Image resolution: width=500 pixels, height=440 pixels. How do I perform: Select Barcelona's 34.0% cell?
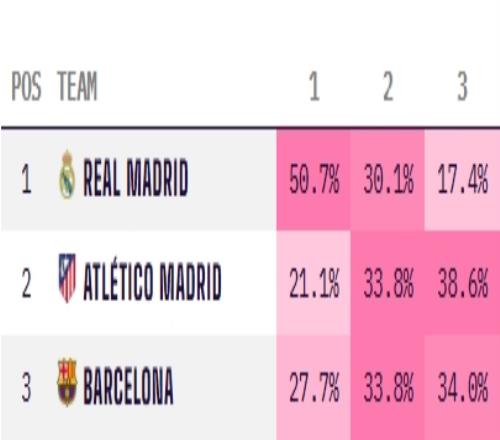click(462, 387)
